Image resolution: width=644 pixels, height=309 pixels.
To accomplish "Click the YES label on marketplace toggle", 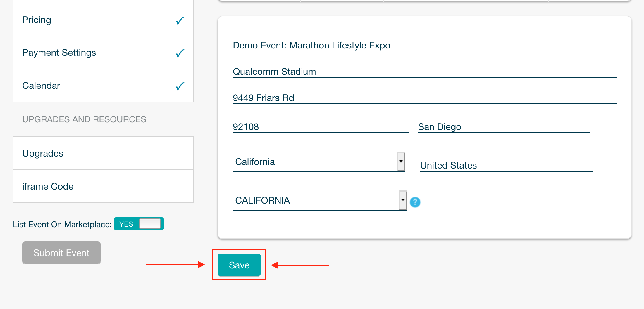I will pyautogui.click(x=126, y=224).
